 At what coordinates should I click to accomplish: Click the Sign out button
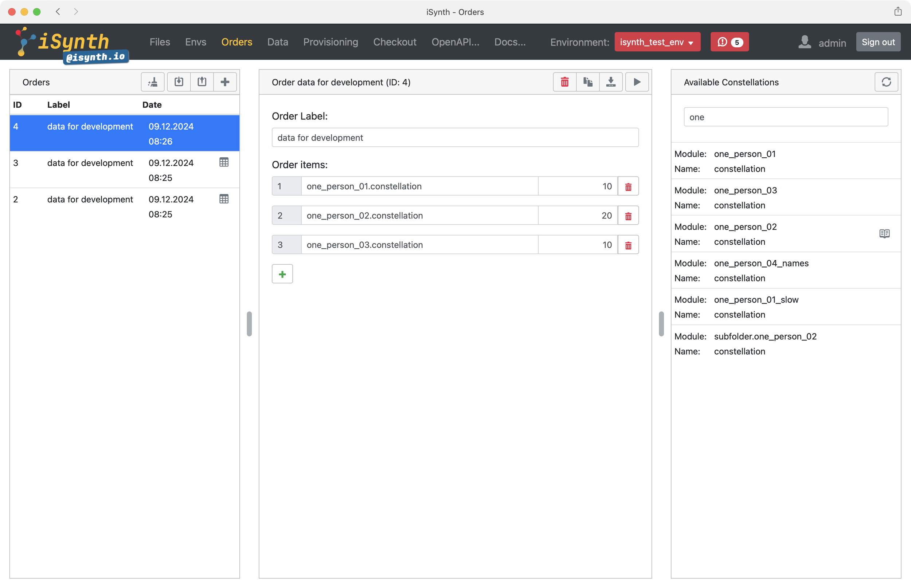click(x=878, y=42)
